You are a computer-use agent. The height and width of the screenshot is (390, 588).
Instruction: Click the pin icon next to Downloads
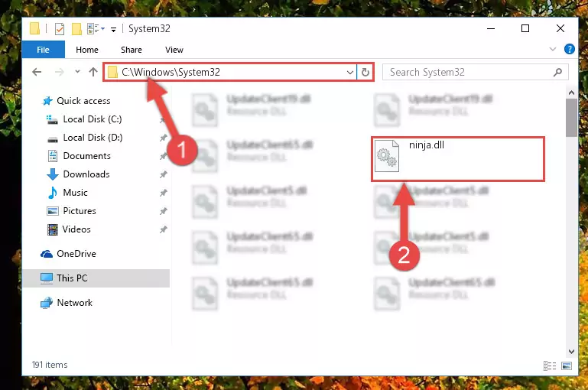(x=163, y=174)
